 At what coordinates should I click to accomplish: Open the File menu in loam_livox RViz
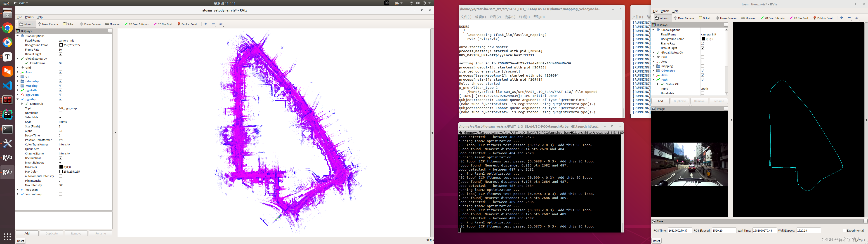pyautogui.click(x=655, y=11)
